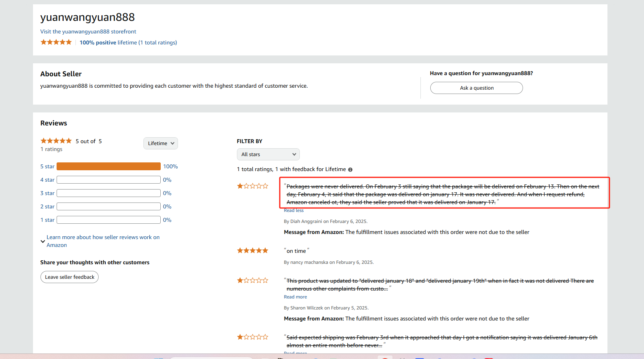Click the 0% value beside 3 star
The width and height of the screenshot is (644, 359).
click(x=167, y=193)
